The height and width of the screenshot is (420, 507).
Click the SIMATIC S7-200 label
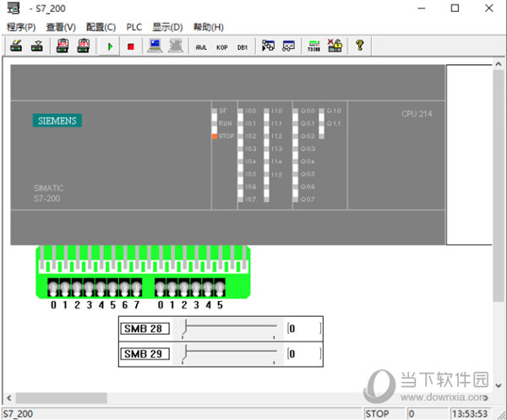48,194
